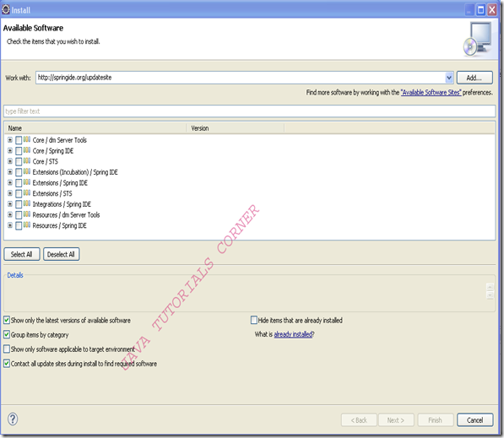Click the type filter text field
The height and width of the screenshot is (438, 504).
tap(249, 111)
